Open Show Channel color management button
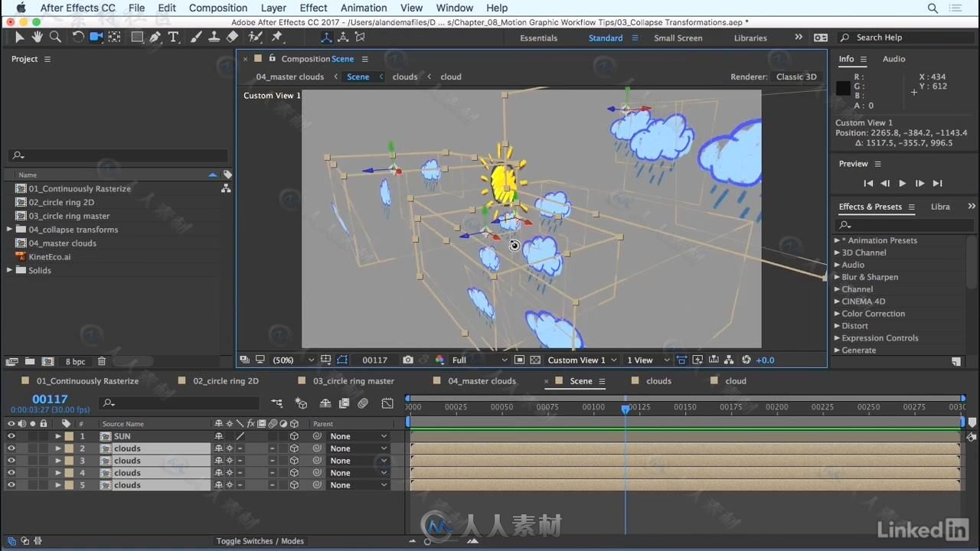This screenshot has height=551, width=980. pos(439,360)
